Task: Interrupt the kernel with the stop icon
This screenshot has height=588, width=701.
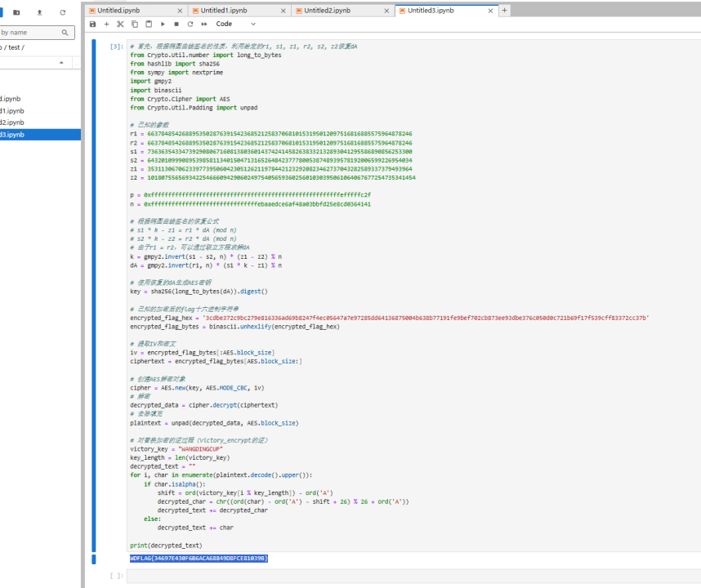Action: tap(176, 24)
